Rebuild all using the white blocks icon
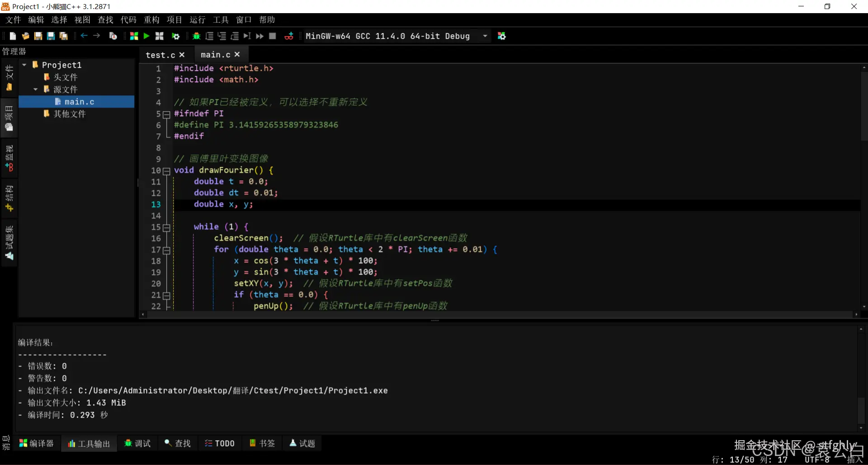The image size is (868, 465). [x=159, y=36]
